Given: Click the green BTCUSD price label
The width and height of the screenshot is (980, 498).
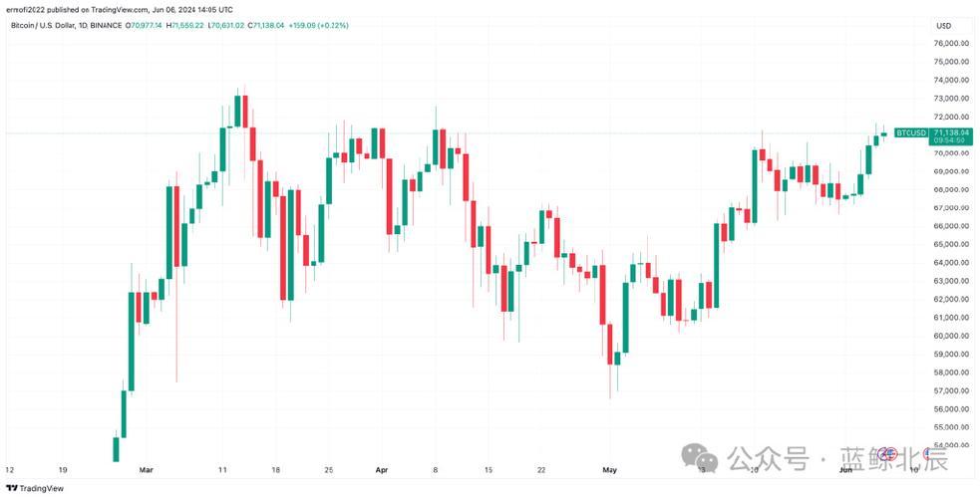Looking at the screenshot, I should [911, 132].
